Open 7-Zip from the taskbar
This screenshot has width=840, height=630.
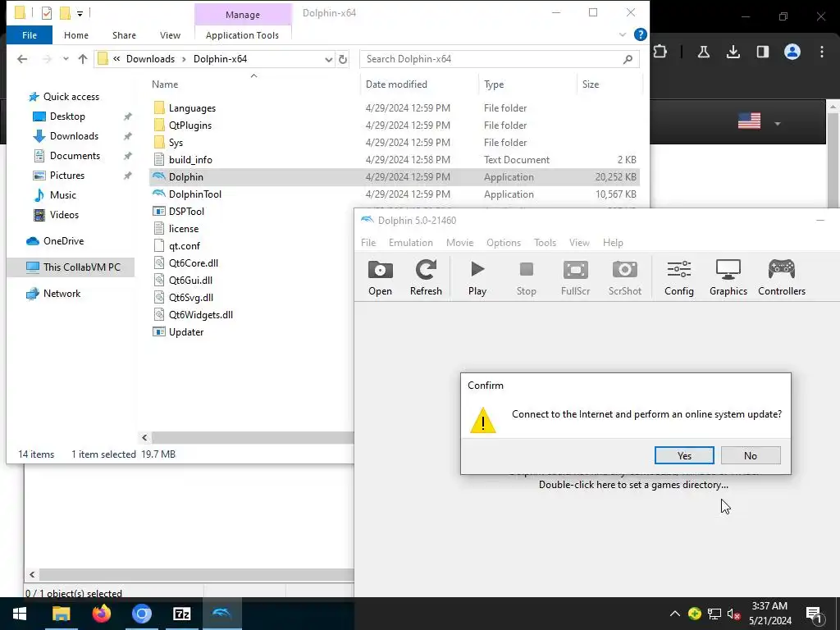182,614
